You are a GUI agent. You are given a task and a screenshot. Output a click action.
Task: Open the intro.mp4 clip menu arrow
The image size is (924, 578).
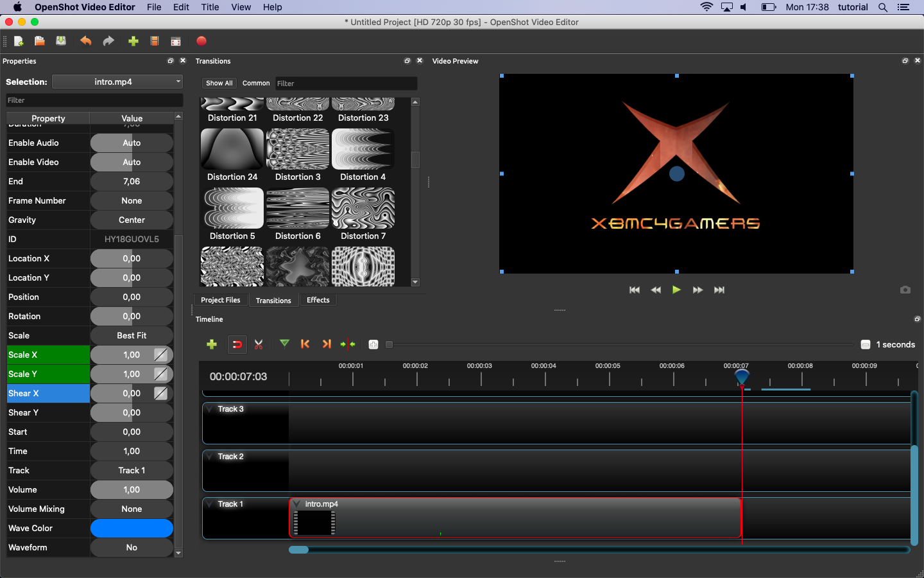tap(297, 504)
